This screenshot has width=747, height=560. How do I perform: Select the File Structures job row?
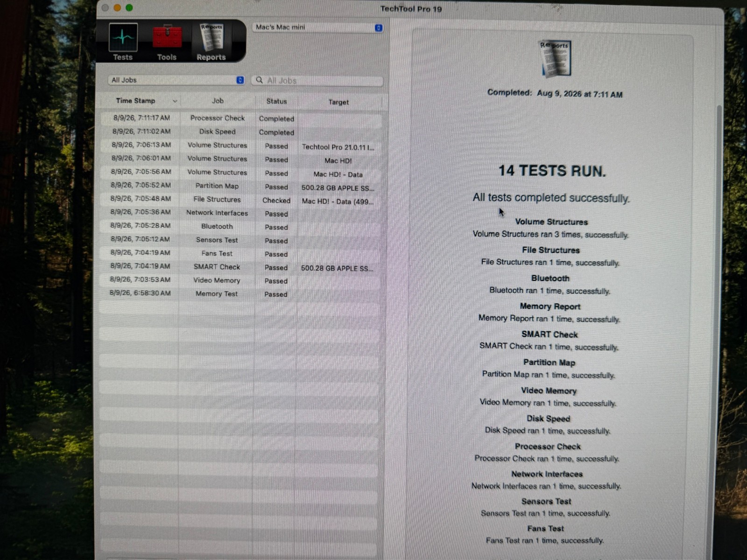pyautogui.click(x=241, y=200)
